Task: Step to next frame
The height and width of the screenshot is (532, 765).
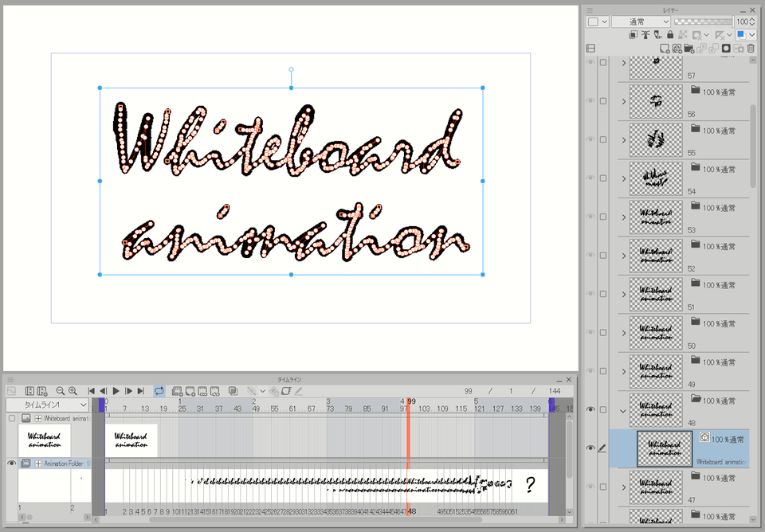Action: 129,391
